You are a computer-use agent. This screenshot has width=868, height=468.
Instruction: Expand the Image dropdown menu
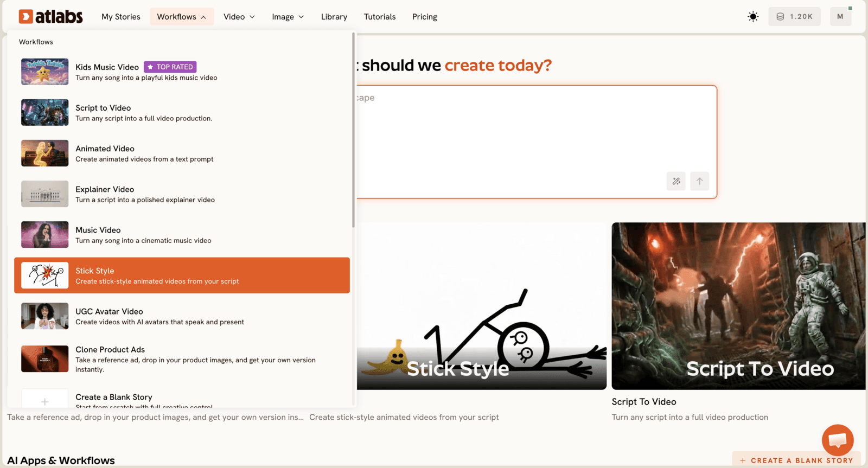[288, 17]
